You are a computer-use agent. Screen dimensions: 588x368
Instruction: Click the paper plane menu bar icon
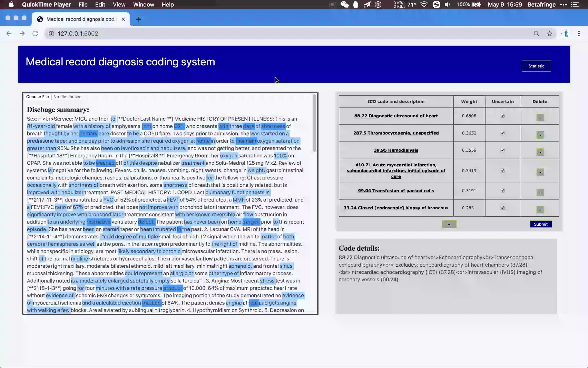[367, 4]
